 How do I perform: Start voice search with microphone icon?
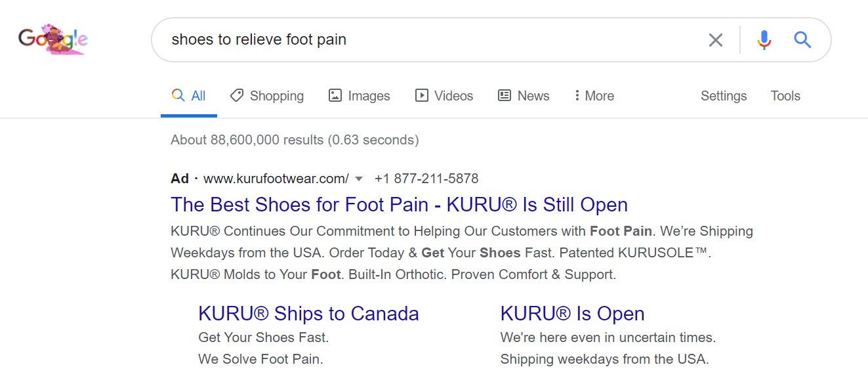[x=764, y=40]
